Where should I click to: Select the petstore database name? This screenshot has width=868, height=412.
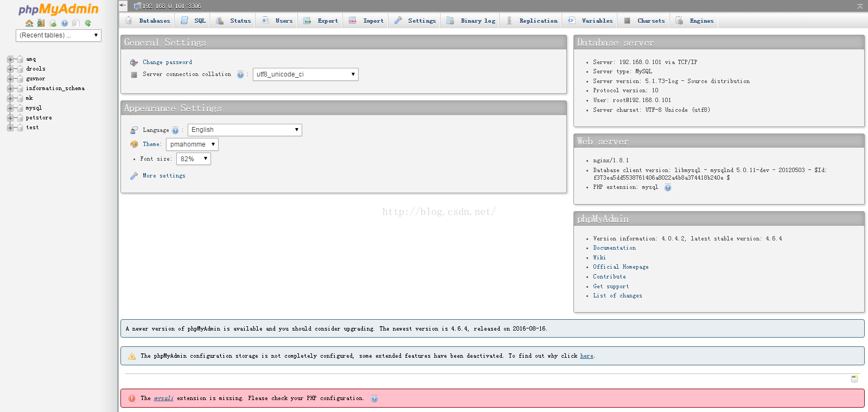[39, 118]
